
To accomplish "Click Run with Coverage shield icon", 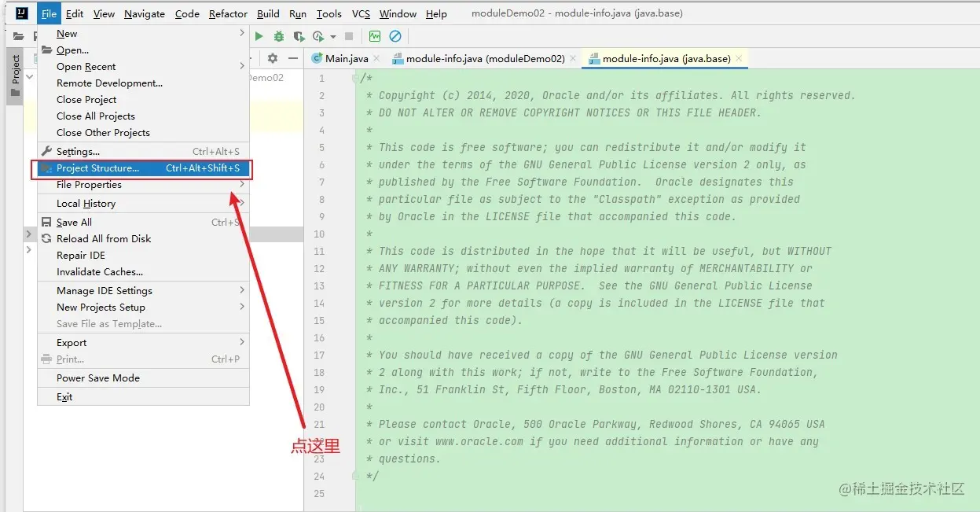I will click(299, 36).
